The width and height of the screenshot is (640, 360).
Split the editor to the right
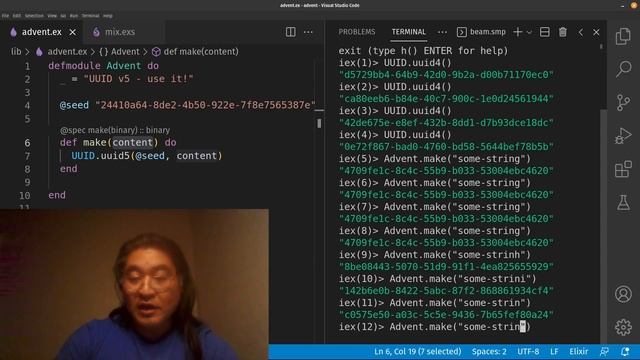(291, 32)
